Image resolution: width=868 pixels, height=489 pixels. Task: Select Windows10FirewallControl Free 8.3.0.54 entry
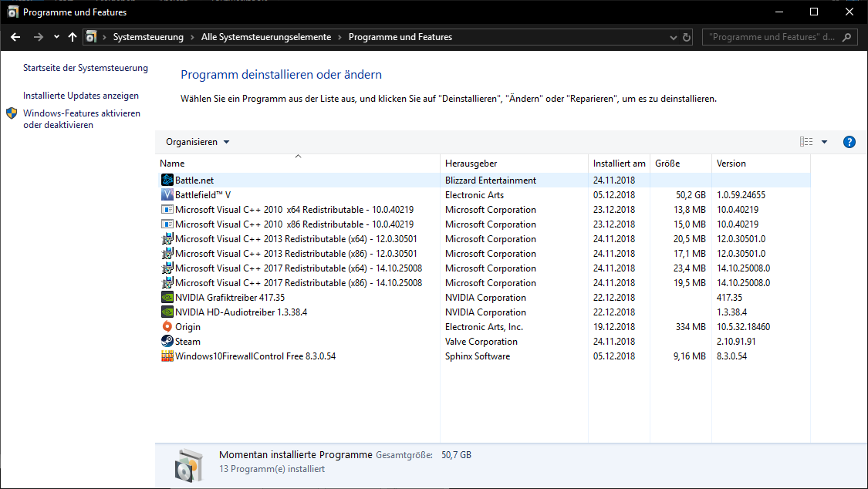255,356
